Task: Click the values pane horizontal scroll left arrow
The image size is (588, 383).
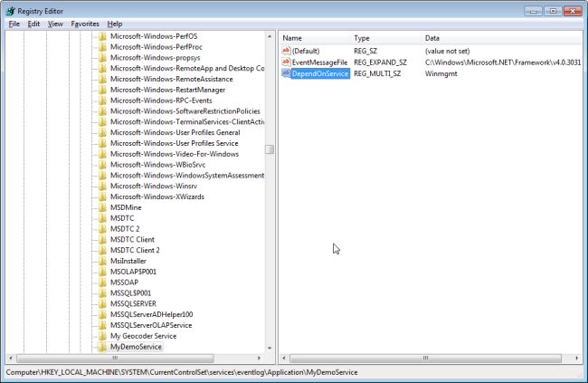Action: tap(284, 359)
